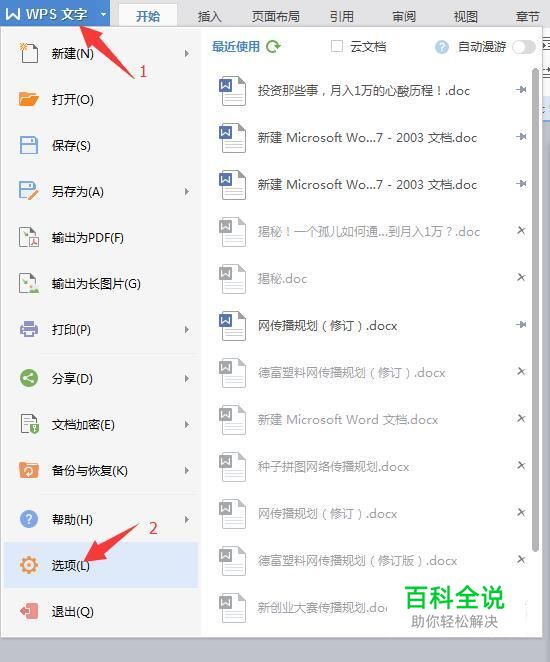Click the 新建(N) document icon

tap(29, 53)
